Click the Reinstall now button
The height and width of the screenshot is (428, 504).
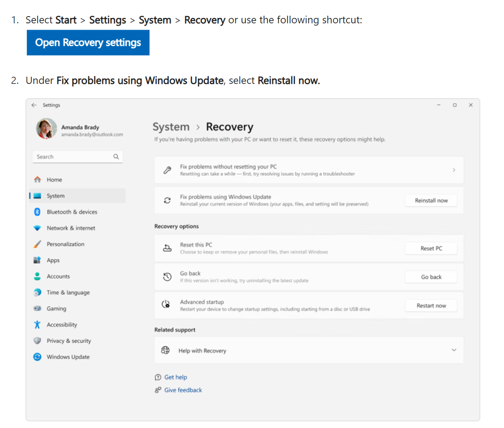coord(431,201)
